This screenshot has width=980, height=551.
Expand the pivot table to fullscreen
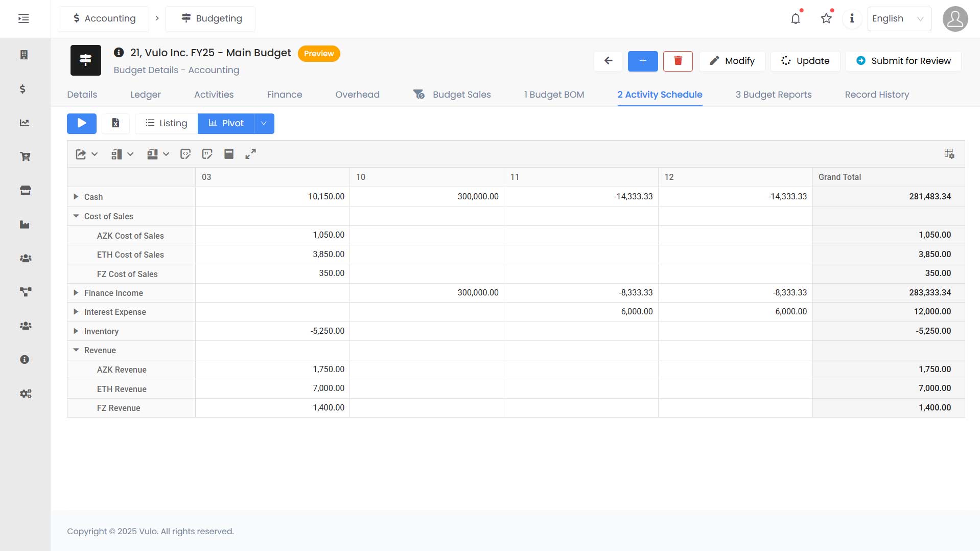coord(250,154)
